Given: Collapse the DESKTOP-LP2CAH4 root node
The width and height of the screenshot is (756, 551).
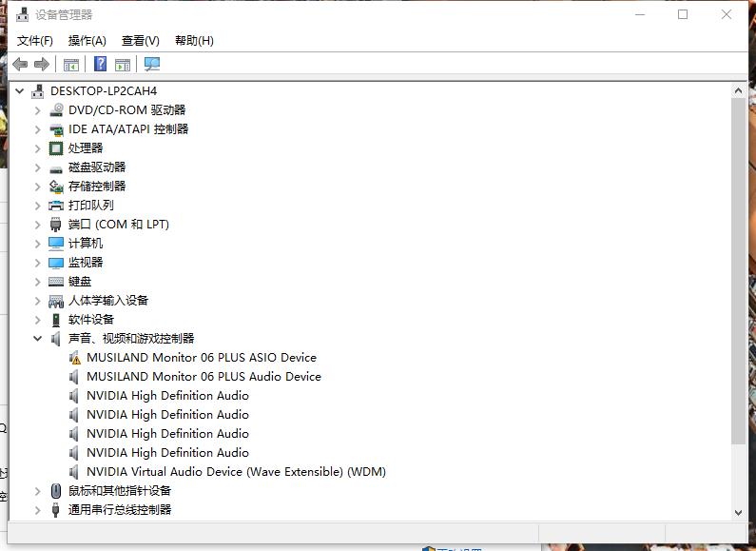Looking at the screenshot, I should (20, 91).
